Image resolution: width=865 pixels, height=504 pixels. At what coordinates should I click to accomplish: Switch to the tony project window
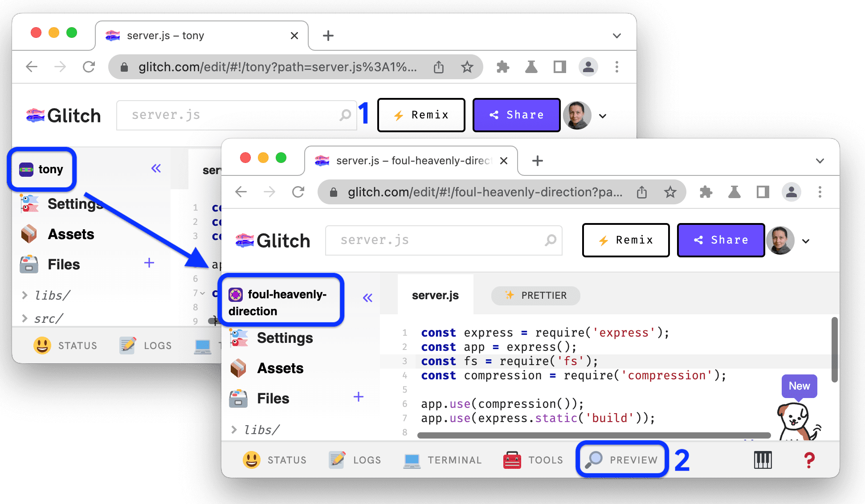tap(42, 168)
